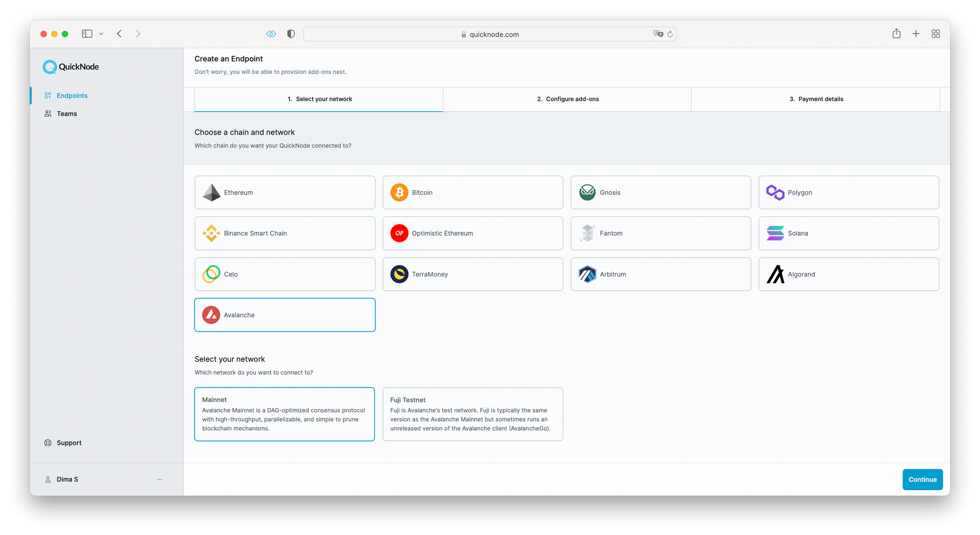Click the quicknode.com address bar
980x535 pixels.
[x=490, y=34]
